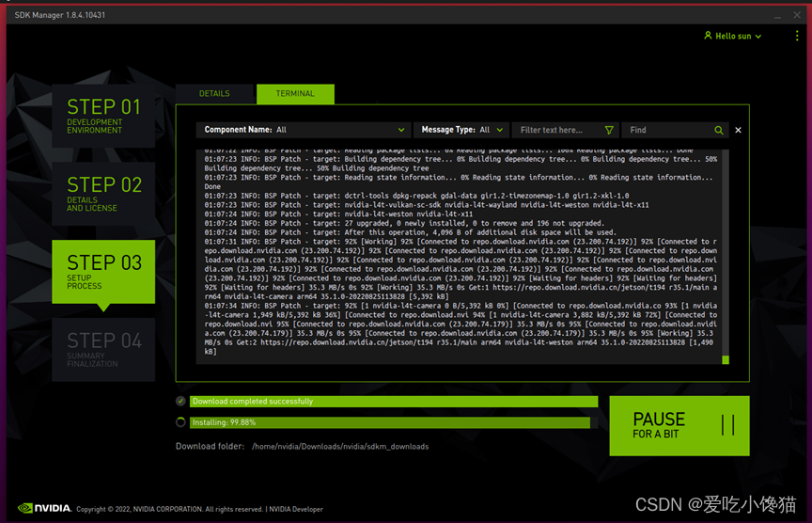
Task: Click log line 'After this operation, 4,096 B'
Action: 410,232
